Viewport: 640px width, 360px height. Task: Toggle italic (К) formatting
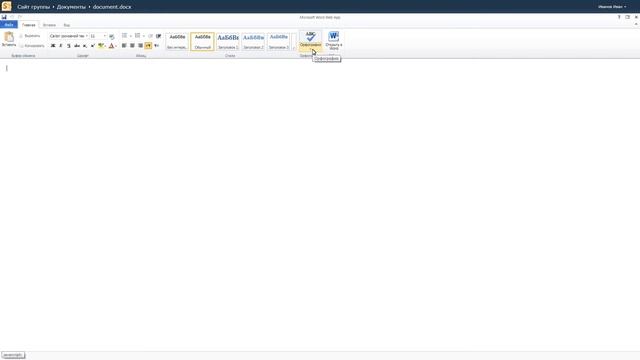pos(61,46)
